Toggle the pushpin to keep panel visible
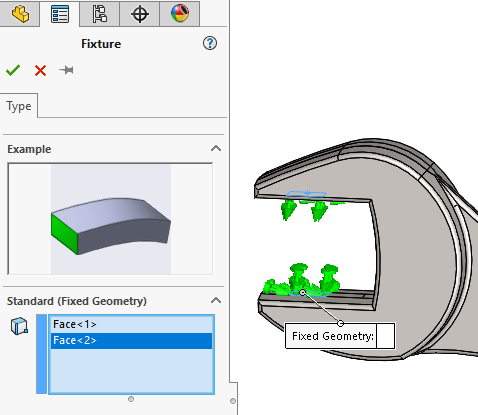The height and width of the screenshot is (415, 478). click(x=66, y=70)
